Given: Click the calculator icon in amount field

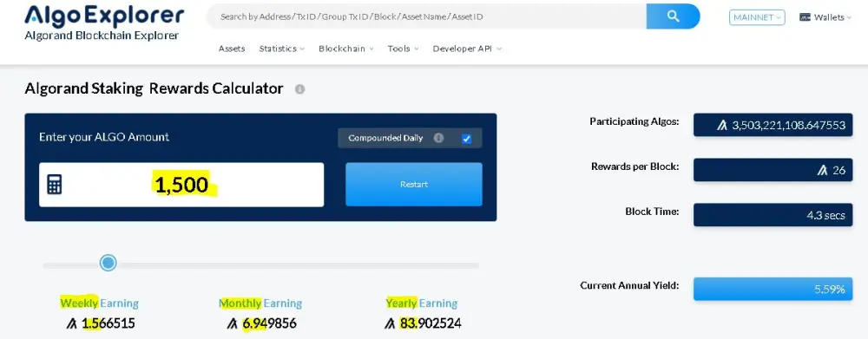Looking at the screenshot, I should (x=54, y=185).
